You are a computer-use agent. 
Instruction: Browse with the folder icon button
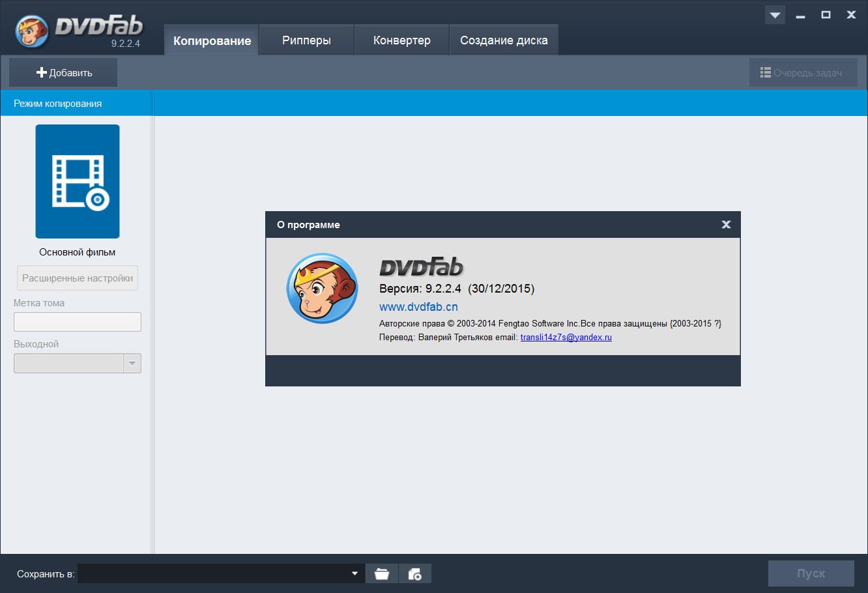[x=382, y=573]
